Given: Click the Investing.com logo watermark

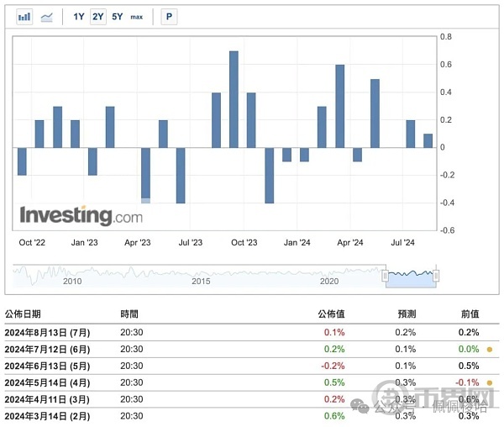Looking at the screenshot, I should [81, 216].
